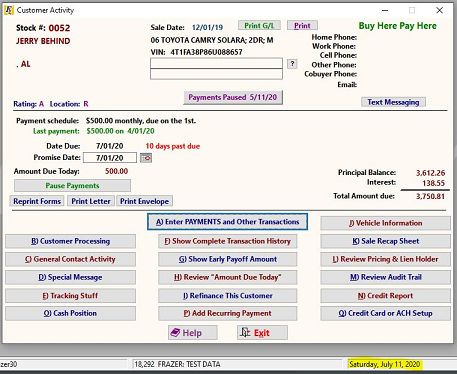
Task: Open General Contact Activity
Action: point(70,259)
